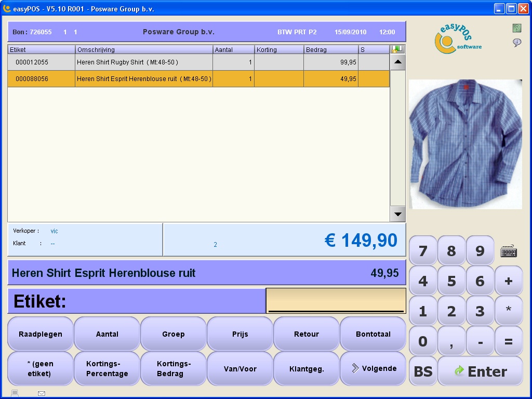
Task: Tap numpad key 7
Action: coord(423,251)
